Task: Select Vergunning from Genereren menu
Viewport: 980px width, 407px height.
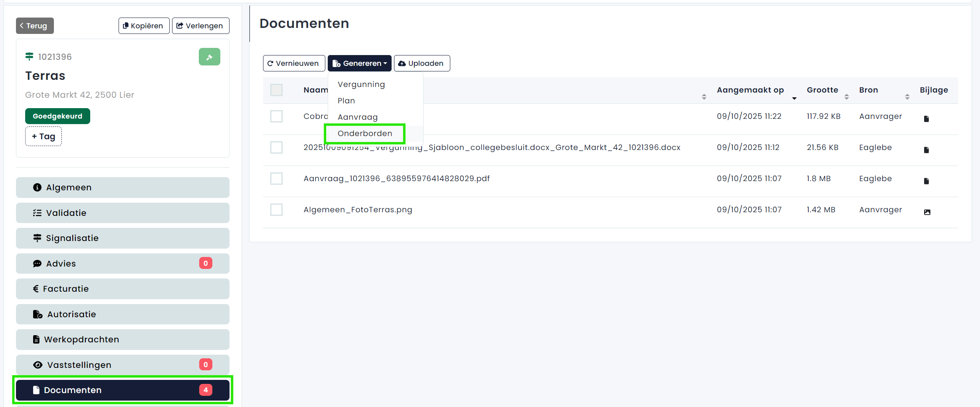Action: [x=361, y=85]
